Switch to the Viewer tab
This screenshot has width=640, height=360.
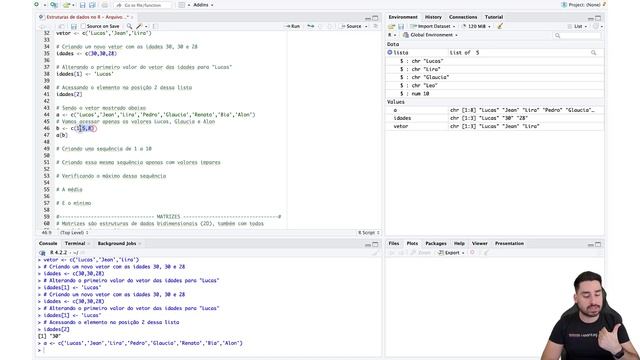point(480,243)
